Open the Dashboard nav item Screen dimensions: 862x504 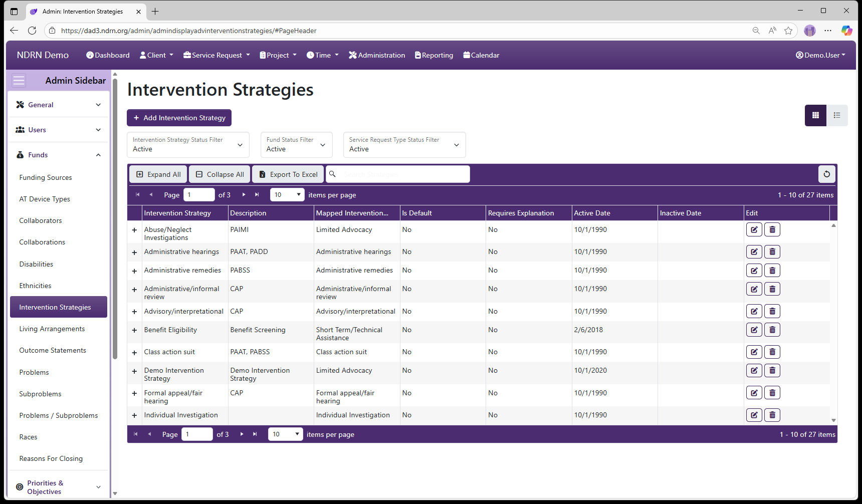tap(108, 55)
